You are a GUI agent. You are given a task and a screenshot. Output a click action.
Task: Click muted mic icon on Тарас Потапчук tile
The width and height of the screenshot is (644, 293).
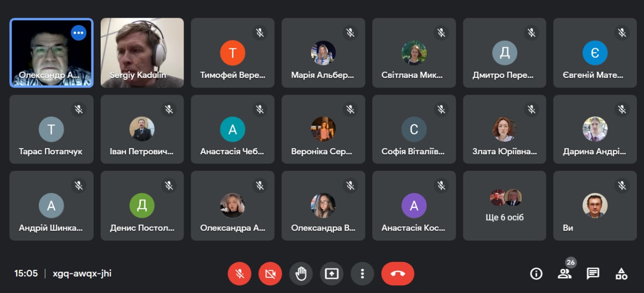point(78,109)
